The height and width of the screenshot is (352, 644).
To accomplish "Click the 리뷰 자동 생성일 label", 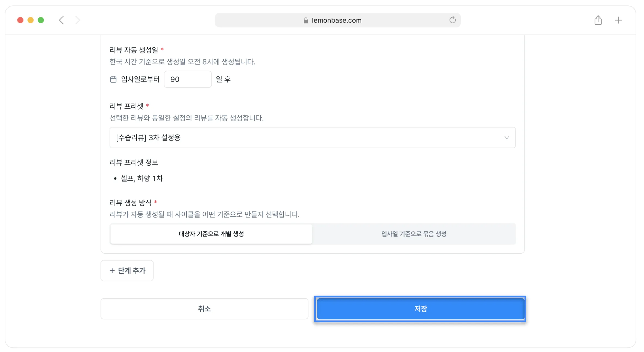I will 134,50.
